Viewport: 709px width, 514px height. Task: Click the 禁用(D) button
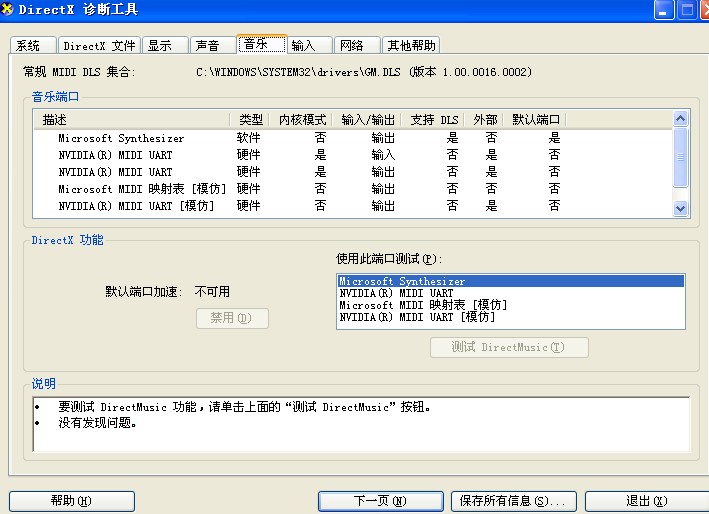pyautogui.click(x=232, y=318)
